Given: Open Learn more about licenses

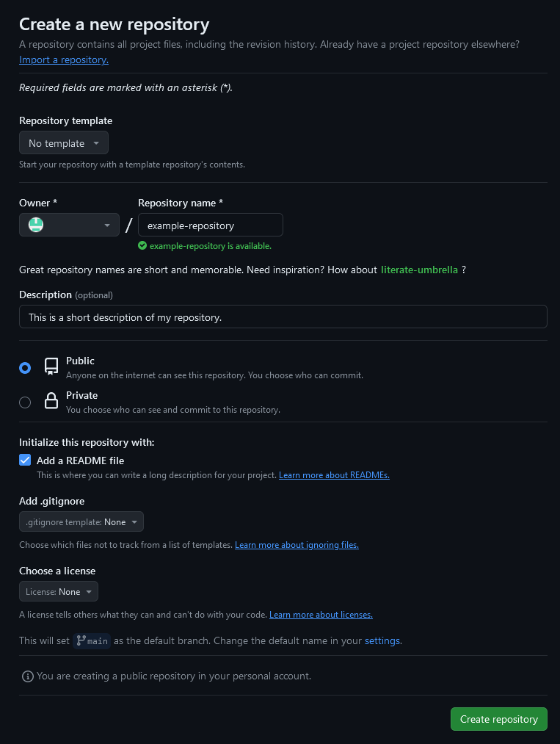Looking at the screenshot, I should [321, 615].
